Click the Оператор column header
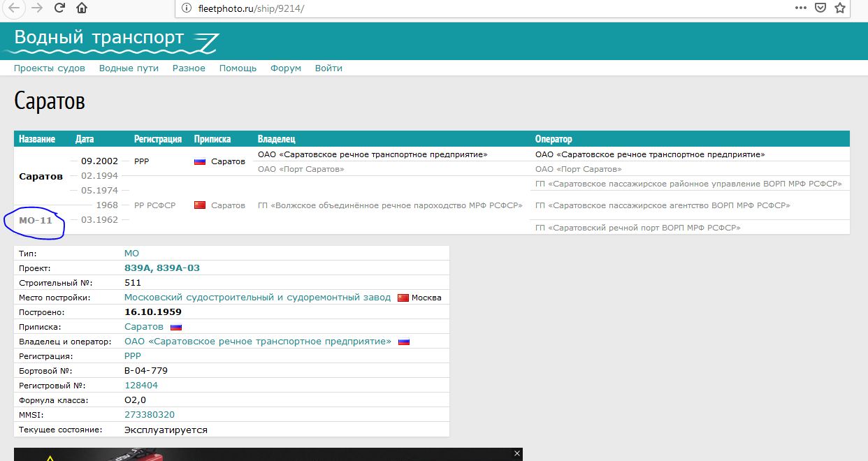 pyautogui.click(x=554, y=139)
